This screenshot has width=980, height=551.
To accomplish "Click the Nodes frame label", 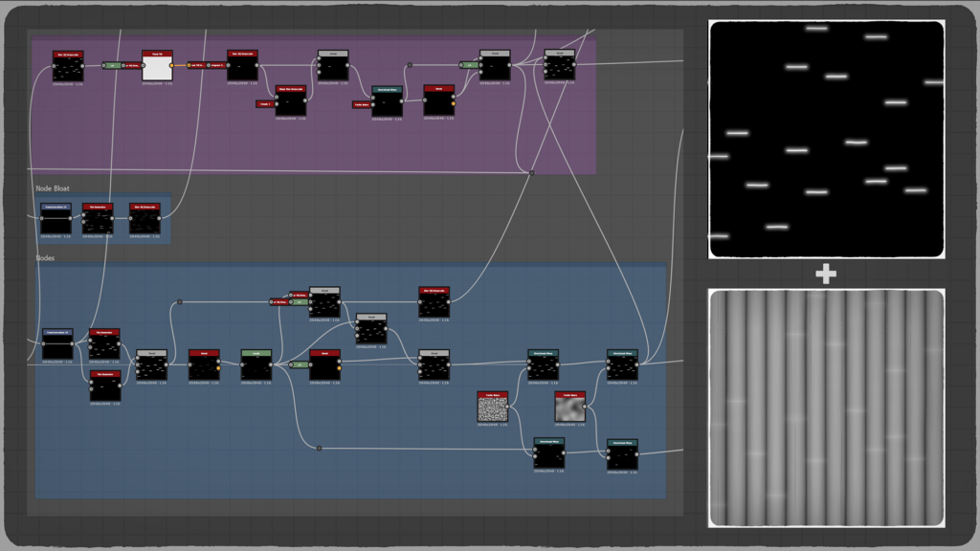I will click(x=41, y=259).
